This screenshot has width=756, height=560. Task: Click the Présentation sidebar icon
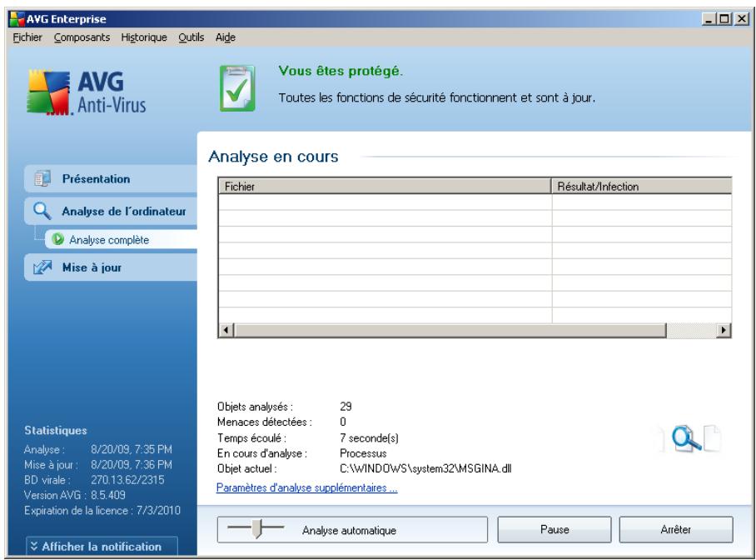point(42,178)
